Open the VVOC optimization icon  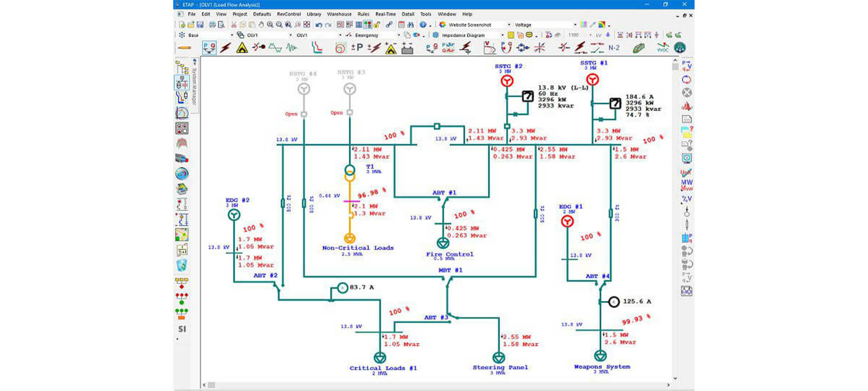pos(663,47)
